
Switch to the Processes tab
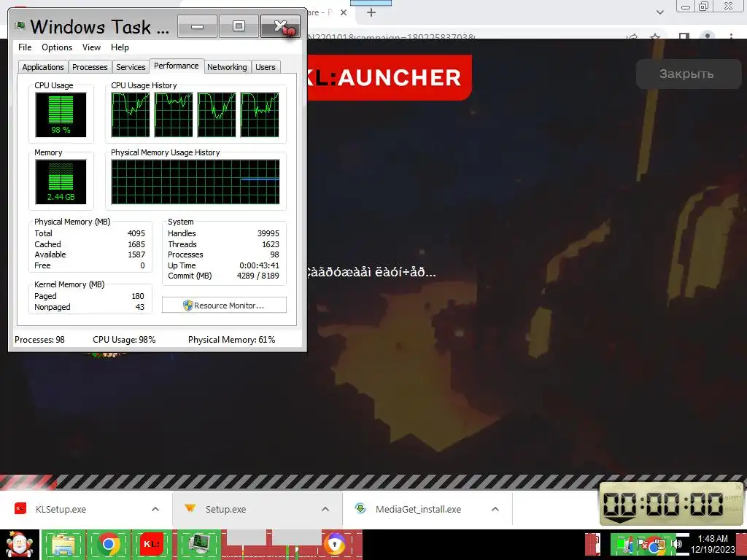[90, 67]
